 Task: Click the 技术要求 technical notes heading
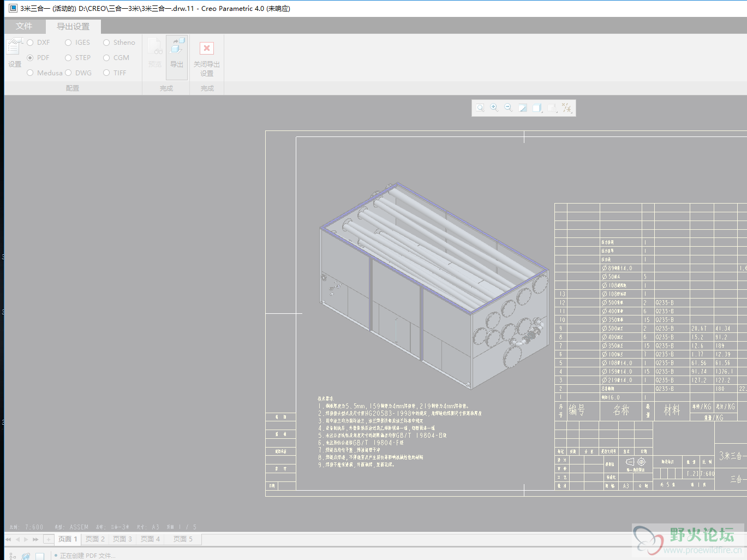325,398
